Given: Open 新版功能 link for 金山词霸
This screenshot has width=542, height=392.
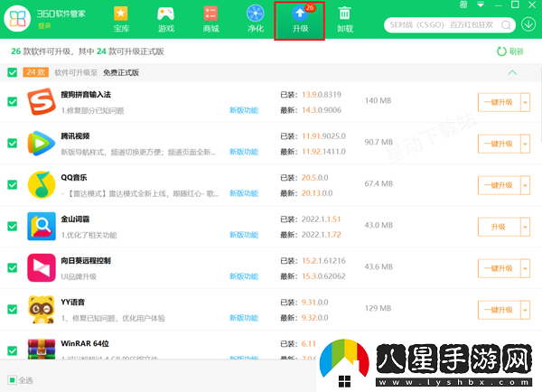Looking at the screenshot, I should click(244, 235).
